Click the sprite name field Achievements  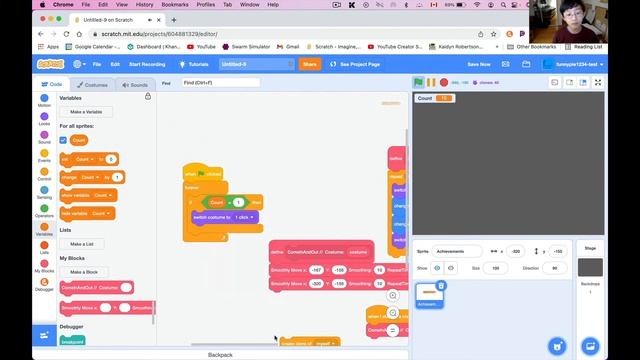[457, 251]
